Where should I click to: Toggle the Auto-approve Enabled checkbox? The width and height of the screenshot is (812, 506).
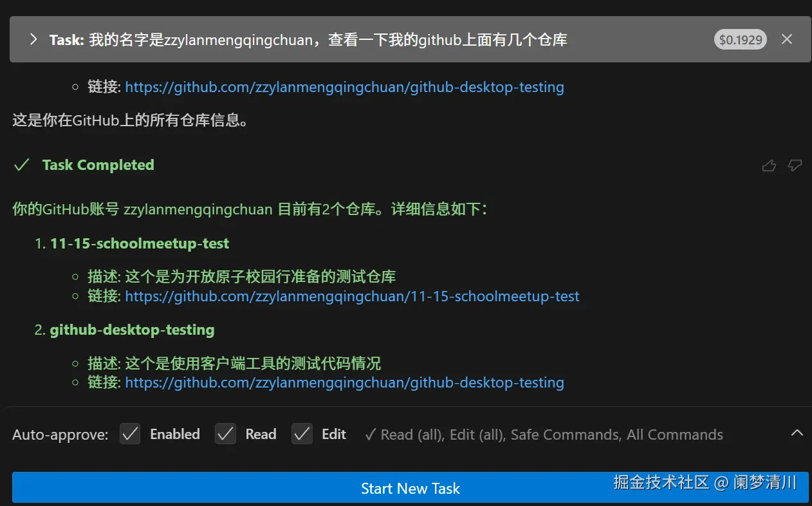(130, 435)
